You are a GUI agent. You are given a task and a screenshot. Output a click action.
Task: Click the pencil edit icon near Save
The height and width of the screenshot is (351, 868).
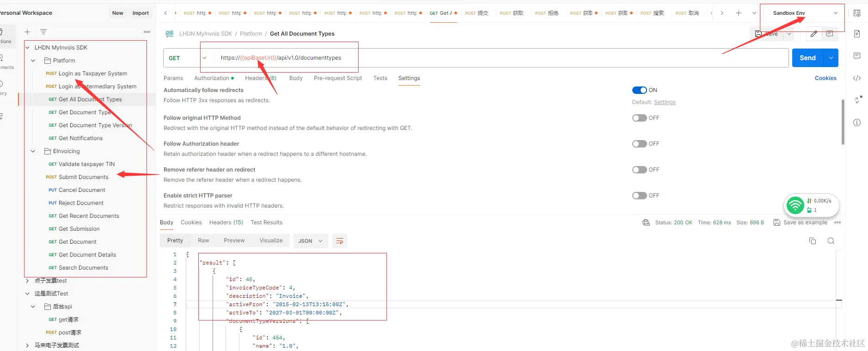[x=814, y=34]
